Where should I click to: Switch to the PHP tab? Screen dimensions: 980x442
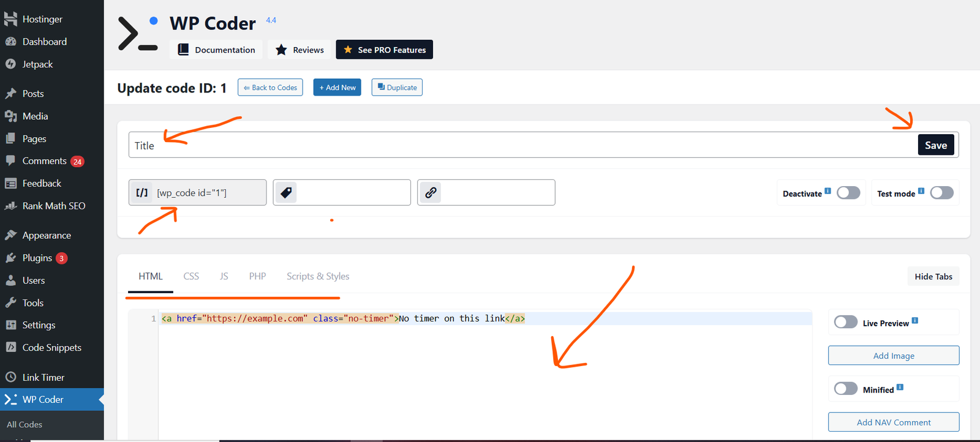257,276
